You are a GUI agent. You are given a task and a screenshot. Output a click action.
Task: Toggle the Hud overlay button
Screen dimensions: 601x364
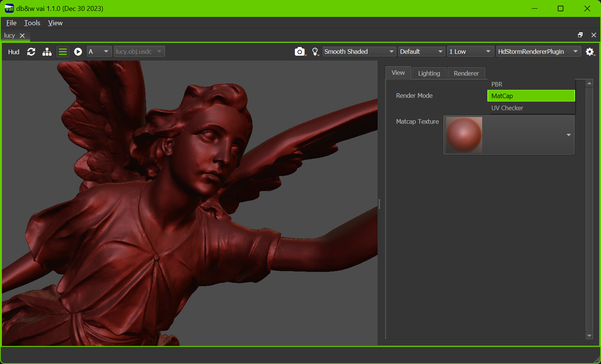(14, 52)
